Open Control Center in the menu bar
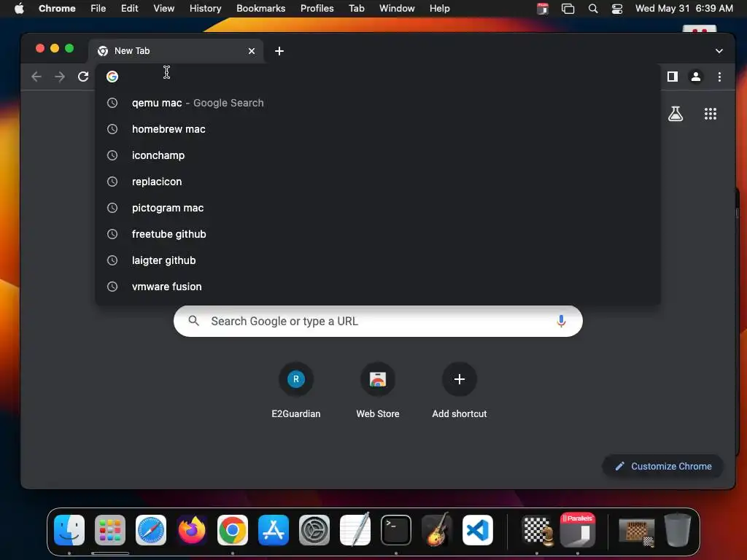This screenshot has height=560, width=747. click(x=617, y=9)
